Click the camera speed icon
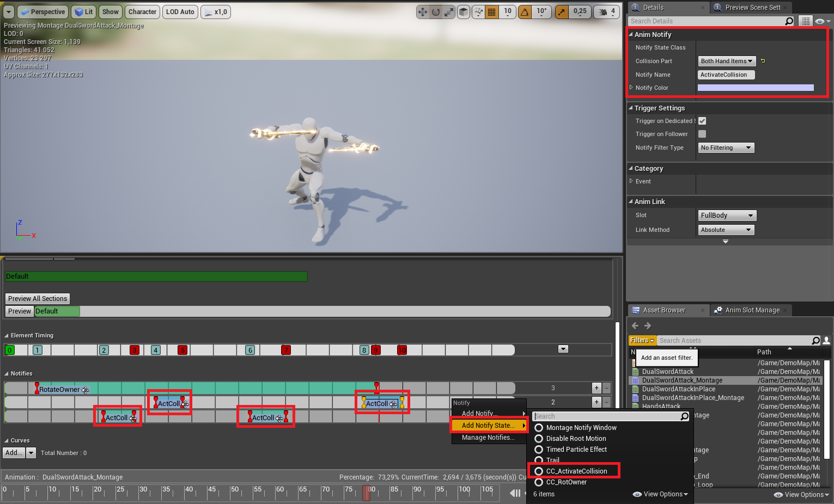This screenshot has width=834, height=504. (603, 12)
